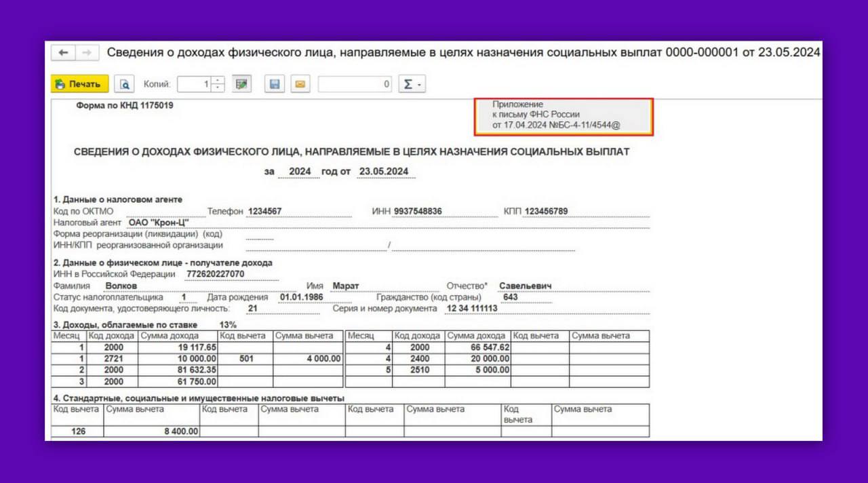
Task: Click the Печать button
Action: (80, 84)
